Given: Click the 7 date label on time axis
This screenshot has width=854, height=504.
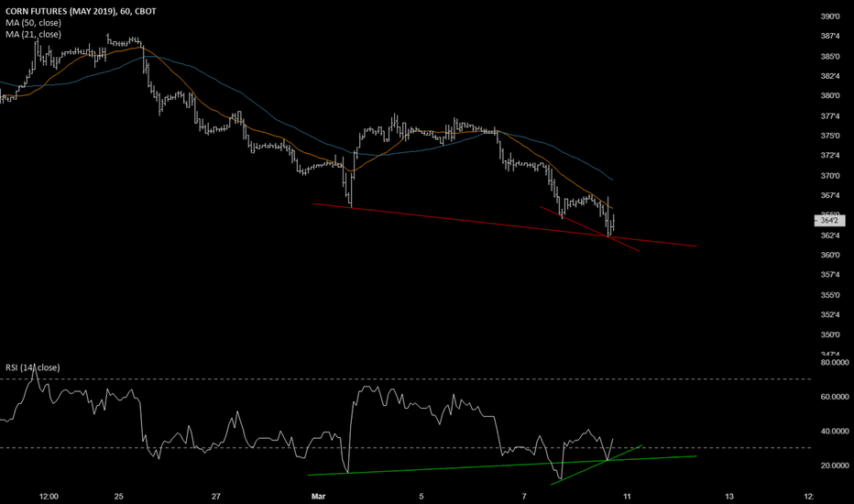Looking at the screenshot, I should (524, 497).
